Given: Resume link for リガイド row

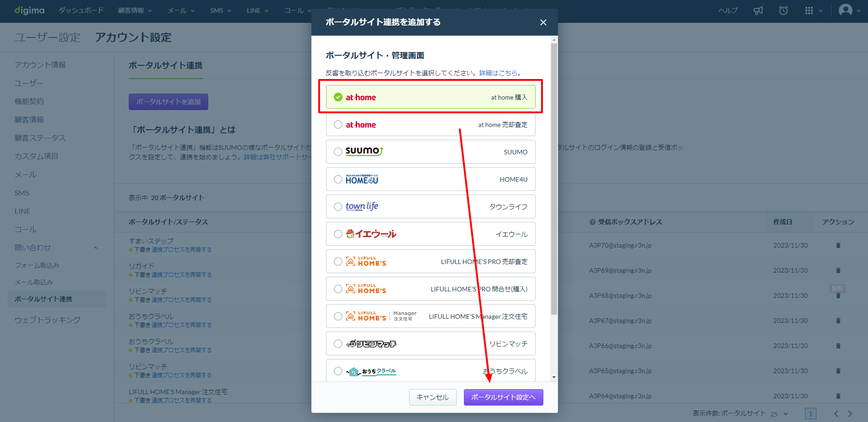Looking at the screenshot, I should point(182,274).
